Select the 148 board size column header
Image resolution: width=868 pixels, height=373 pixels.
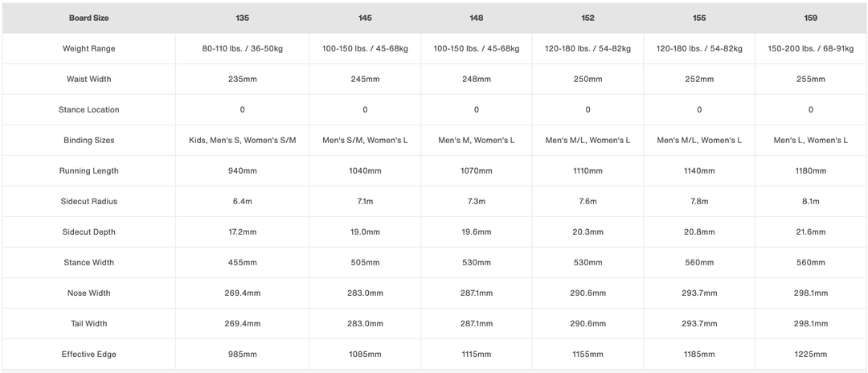[x=477, y=18]
